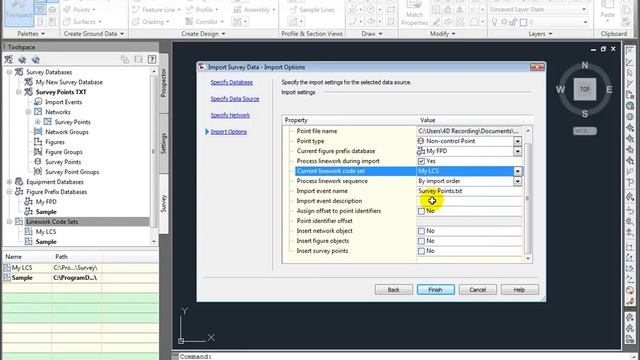Click the N compass direction on ViewCube
The width and height of the screenshot is (640, 360).
point(585,65)
